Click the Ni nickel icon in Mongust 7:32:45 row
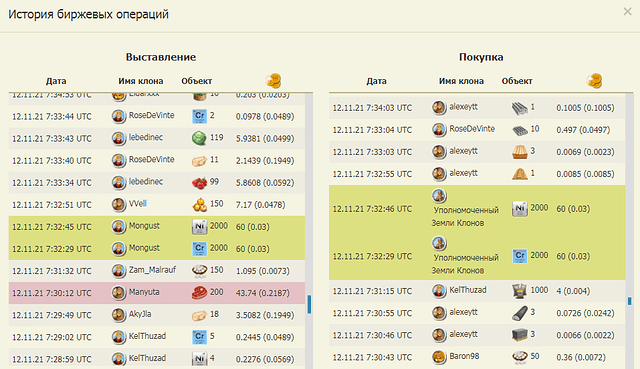 click(199, 227)
